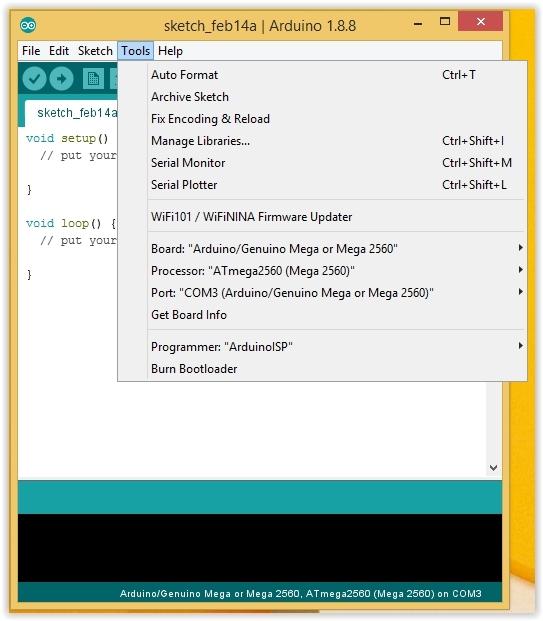Open the Edit menu
543x621 pixels.
click(59, 51)
